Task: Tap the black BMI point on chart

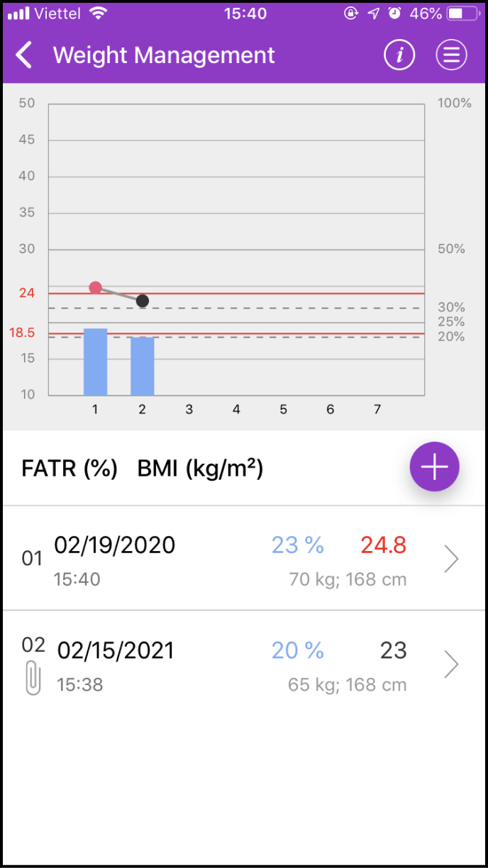Action: [x=142, y=301]
